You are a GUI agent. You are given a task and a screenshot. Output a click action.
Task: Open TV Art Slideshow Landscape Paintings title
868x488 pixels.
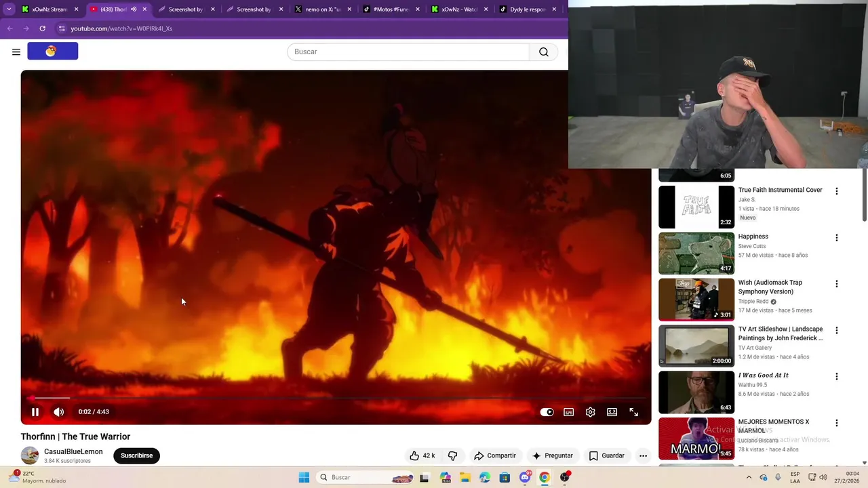coord(781,333)
